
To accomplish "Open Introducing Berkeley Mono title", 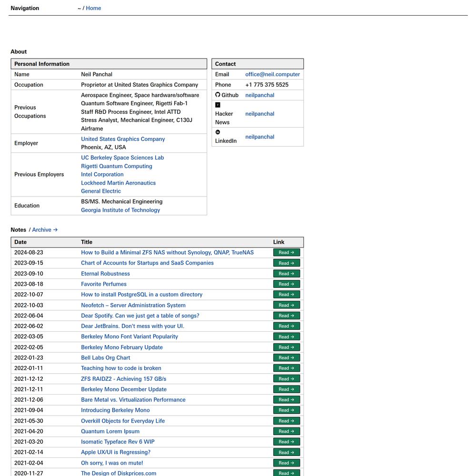I will point(115,410).
